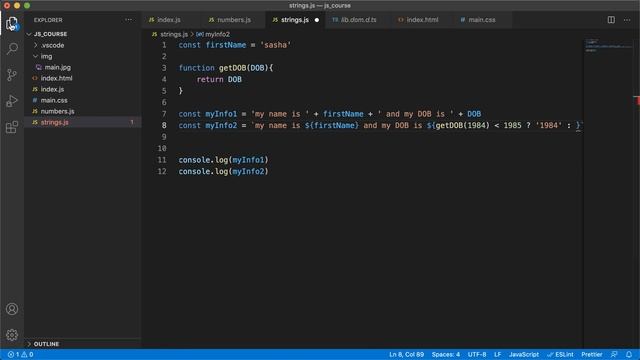Split the editor to the right
This screenshot has width=640, height=360.
tap(611, 20)
